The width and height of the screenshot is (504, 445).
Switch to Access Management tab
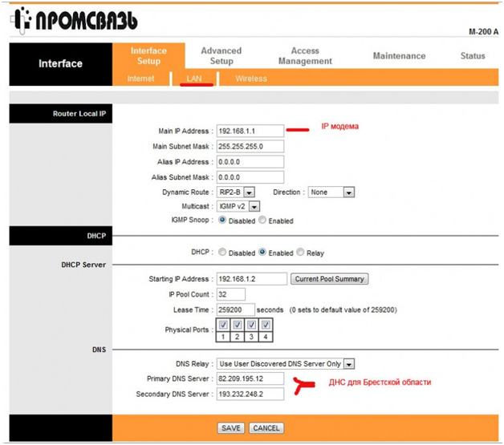(x=305, y=55)
